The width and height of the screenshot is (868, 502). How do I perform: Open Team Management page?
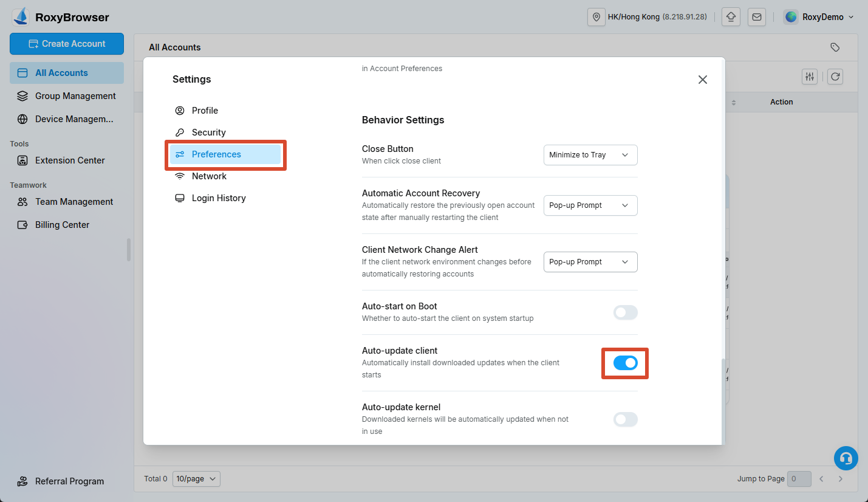[67, 202]
